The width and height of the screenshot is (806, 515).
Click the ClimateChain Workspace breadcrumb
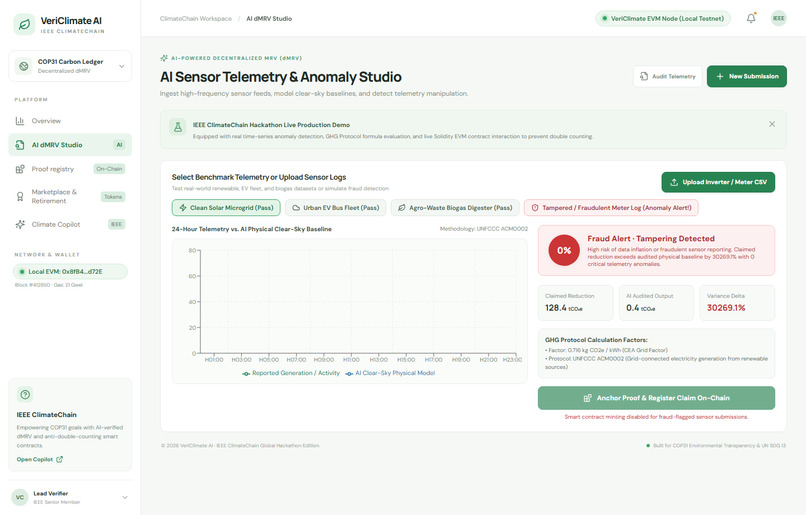point(196,19)
